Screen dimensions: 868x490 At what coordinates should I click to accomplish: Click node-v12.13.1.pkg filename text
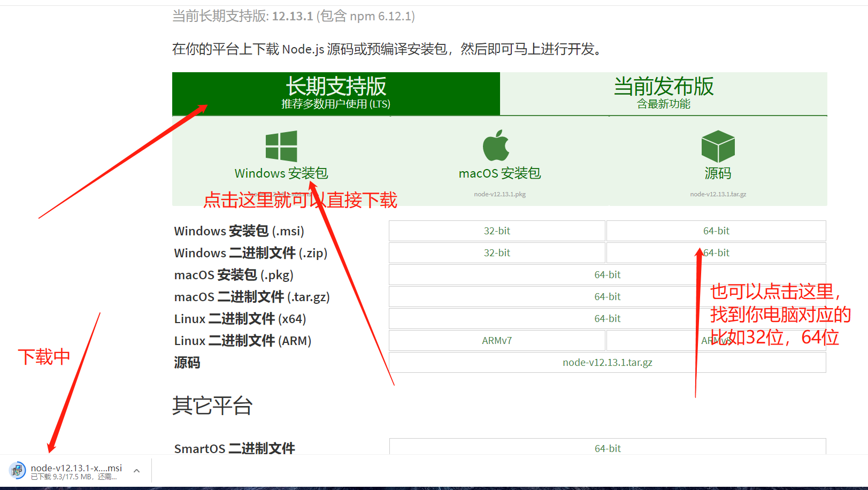click(x=500, y=194)
